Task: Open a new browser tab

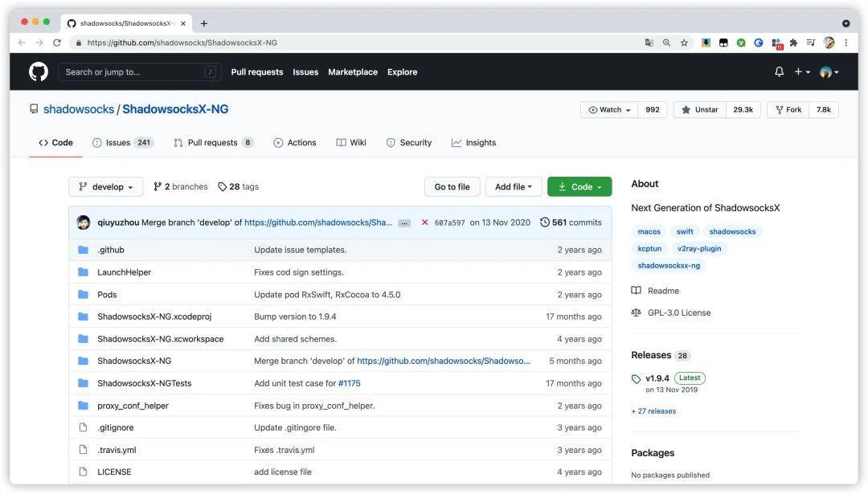Action: [x=203, y=23]
